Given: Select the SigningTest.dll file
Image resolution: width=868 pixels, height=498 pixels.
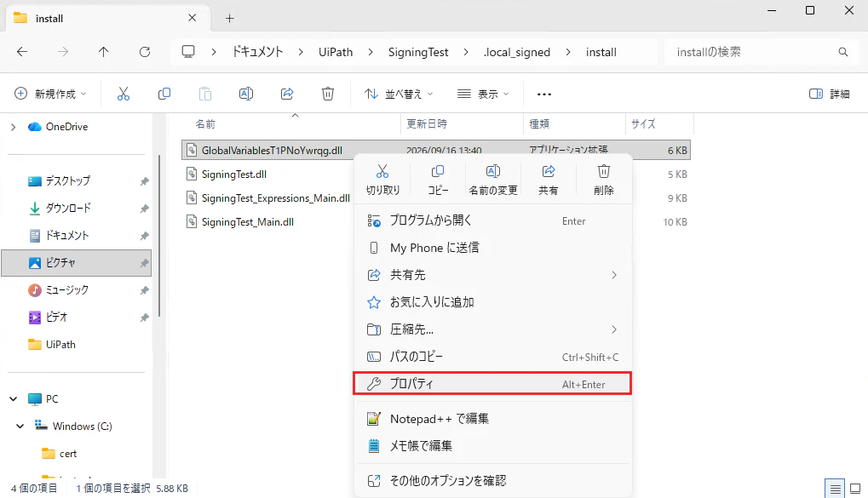Looking at the screenshot, I should pos(234,175).
